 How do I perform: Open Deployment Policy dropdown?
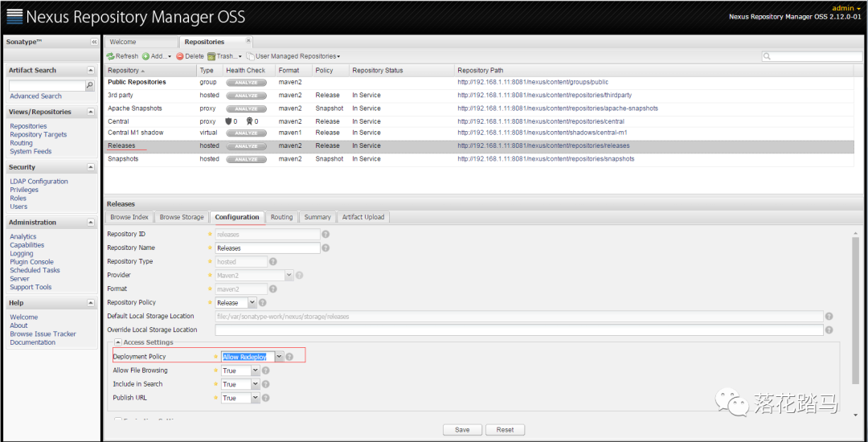point(280,357)
